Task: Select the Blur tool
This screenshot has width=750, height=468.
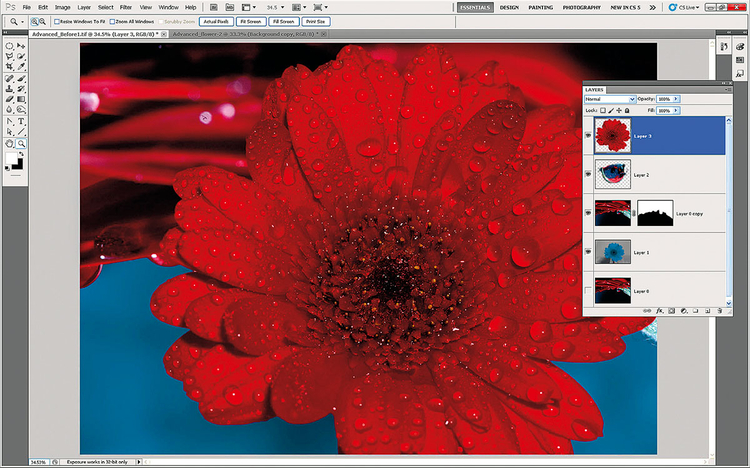Action: click(x=9, y=110)
